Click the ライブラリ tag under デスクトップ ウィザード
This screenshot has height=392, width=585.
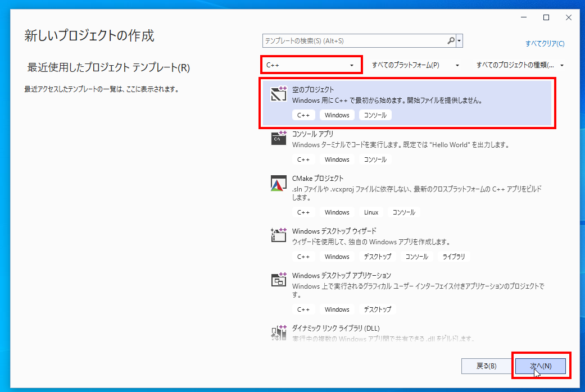pos(454,257)
